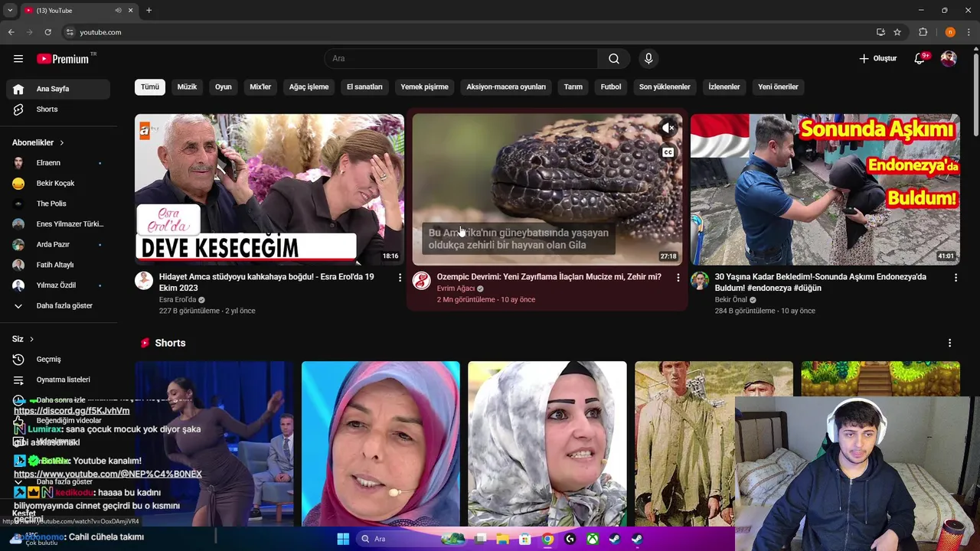
Task: Toggle captions on the preview video
Action: point(668,152)
